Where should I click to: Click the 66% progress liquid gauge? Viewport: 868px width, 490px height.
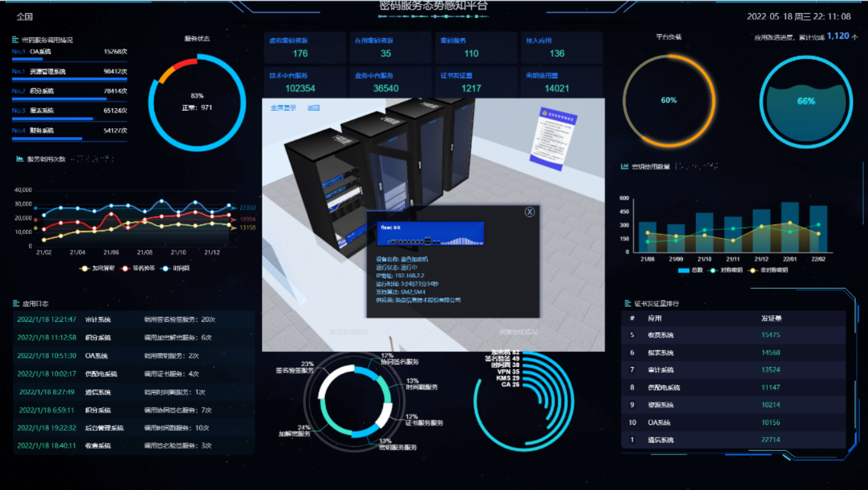click(806, 101)
